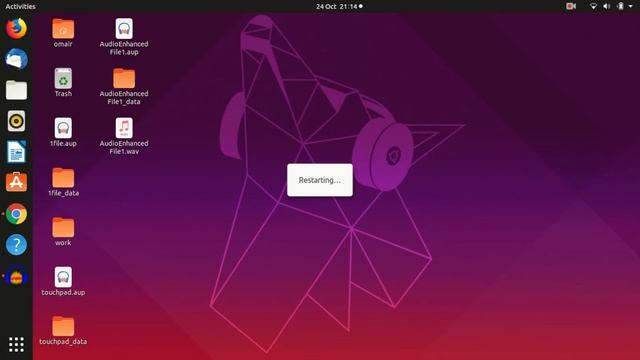Click the screen recording indicator in top bar

click(571, 6)
